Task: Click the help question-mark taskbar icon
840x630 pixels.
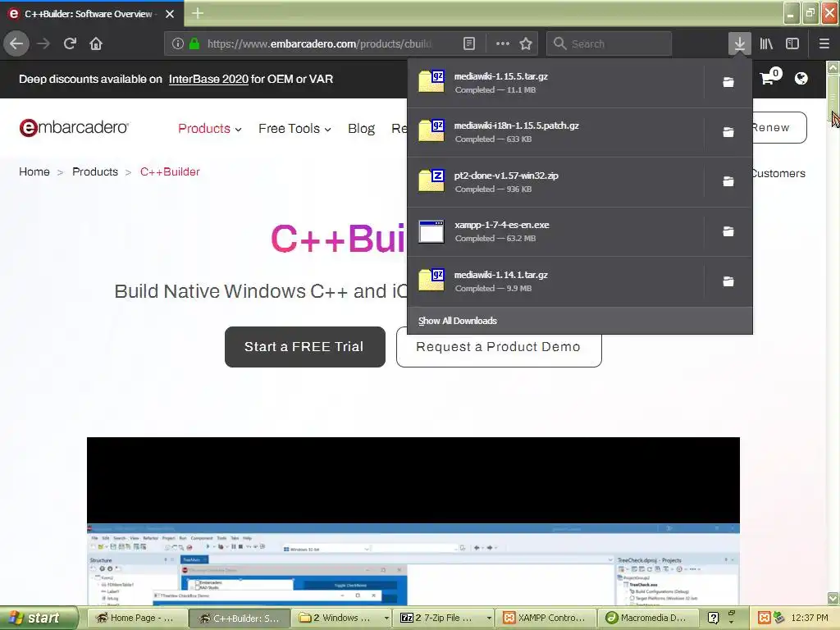Action: pyautogui.click(x=713, y=618)
